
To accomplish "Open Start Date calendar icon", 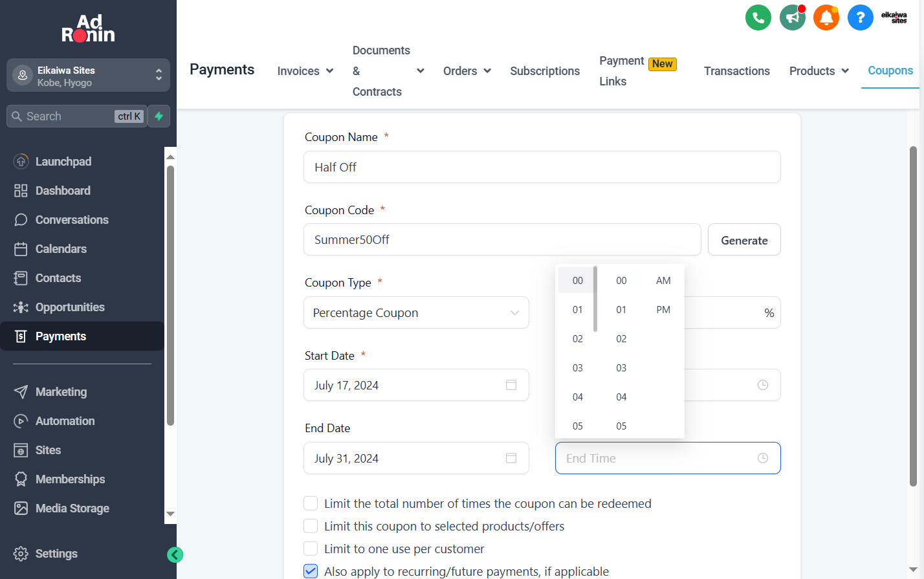I will coord(511,385).
